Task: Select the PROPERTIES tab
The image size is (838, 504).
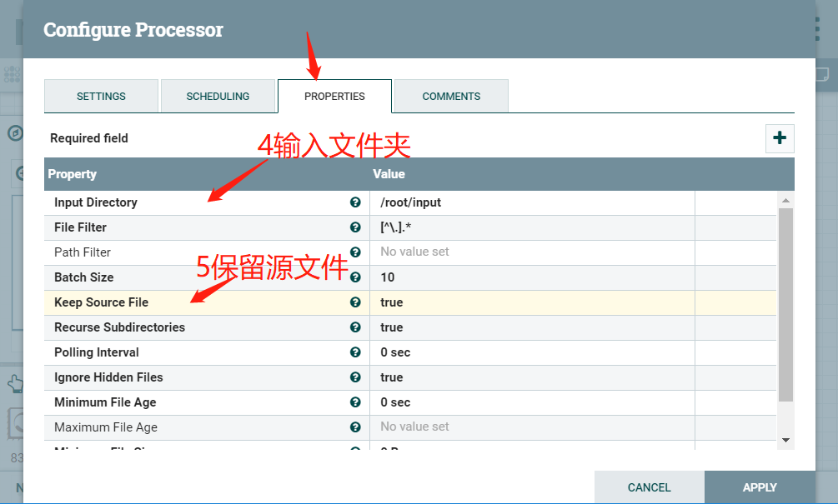Action: click(334, 96)
